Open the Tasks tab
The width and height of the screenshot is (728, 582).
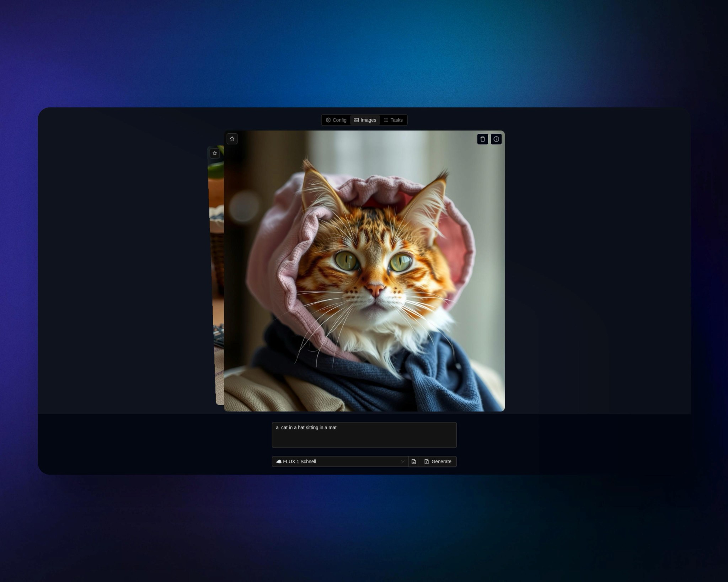tap(394, 120)
